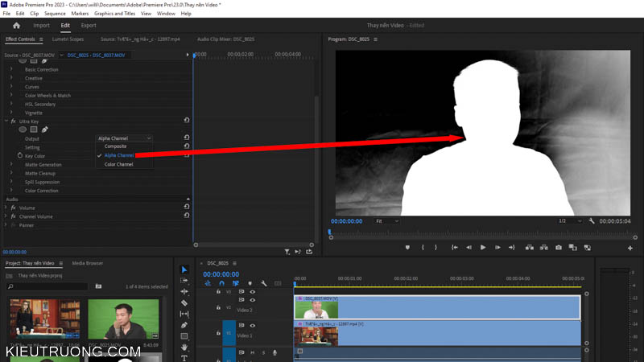The image size is (644, 362).
Task: Select the Slip tool
Action: click(184, 314)
